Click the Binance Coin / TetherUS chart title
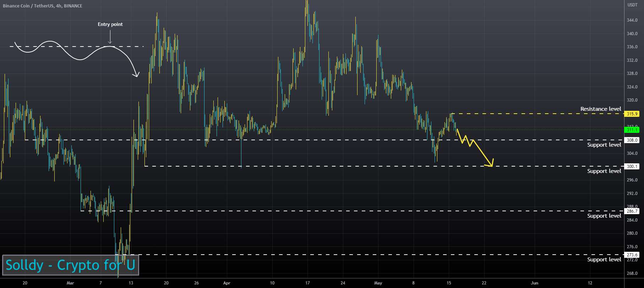 (x=43, y=6)
